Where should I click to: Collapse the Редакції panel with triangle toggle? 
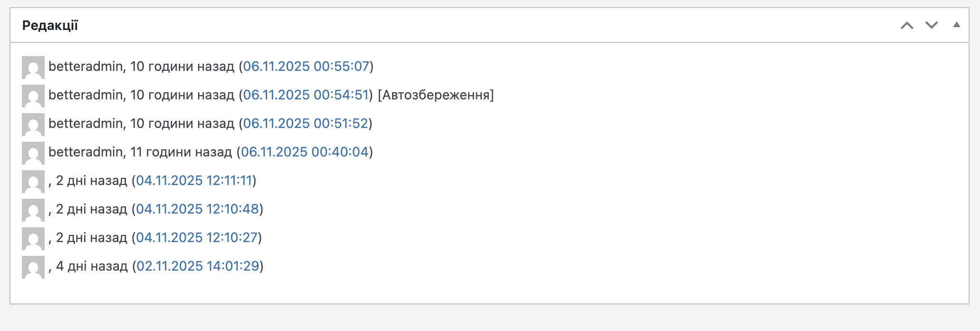[957, 25]
